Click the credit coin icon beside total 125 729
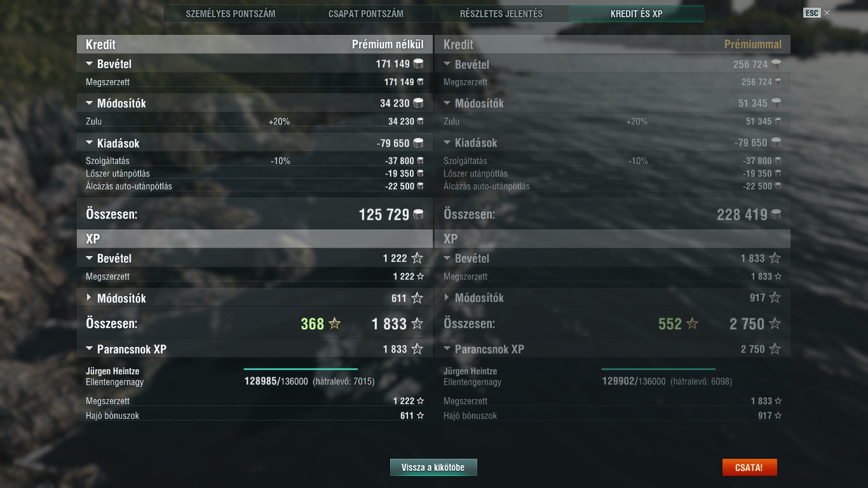868x488 pixels. tap(418, 215)
